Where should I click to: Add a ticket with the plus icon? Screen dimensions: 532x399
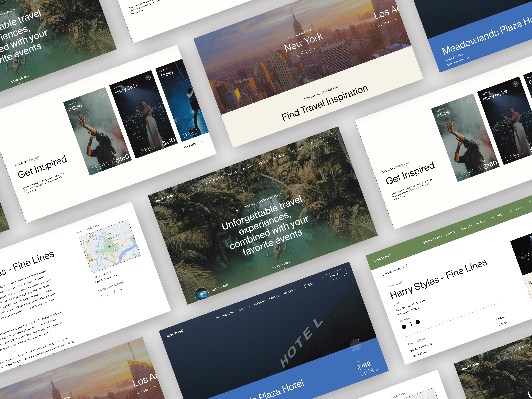[404, 327]
